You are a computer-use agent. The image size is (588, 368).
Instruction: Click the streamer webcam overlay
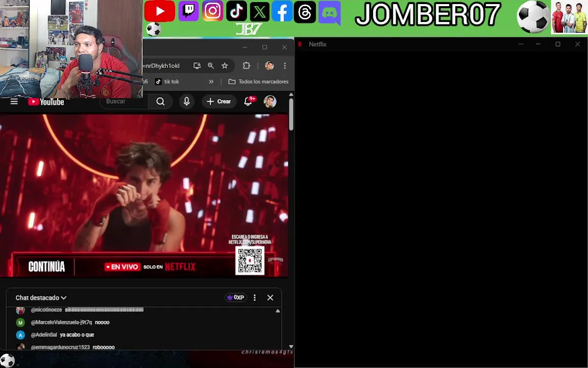71,49
